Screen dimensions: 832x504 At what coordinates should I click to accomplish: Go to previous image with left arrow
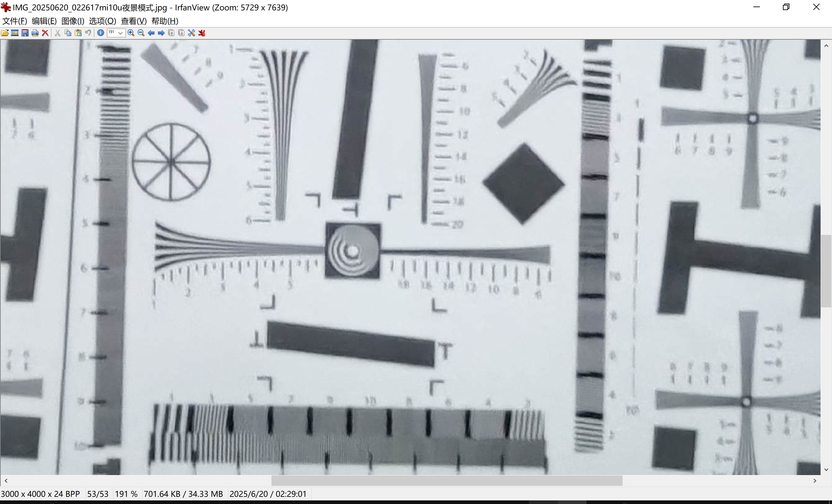pos(151,33)
